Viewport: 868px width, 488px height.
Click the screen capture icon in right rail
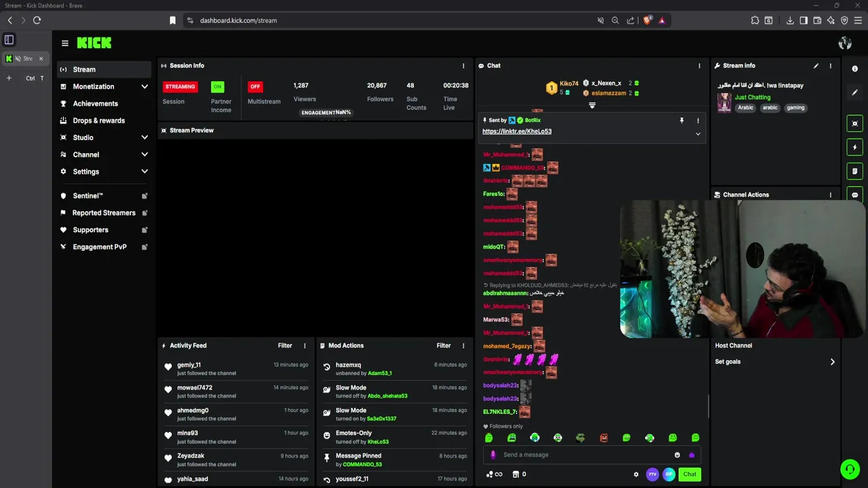click(x=854, y=123)
